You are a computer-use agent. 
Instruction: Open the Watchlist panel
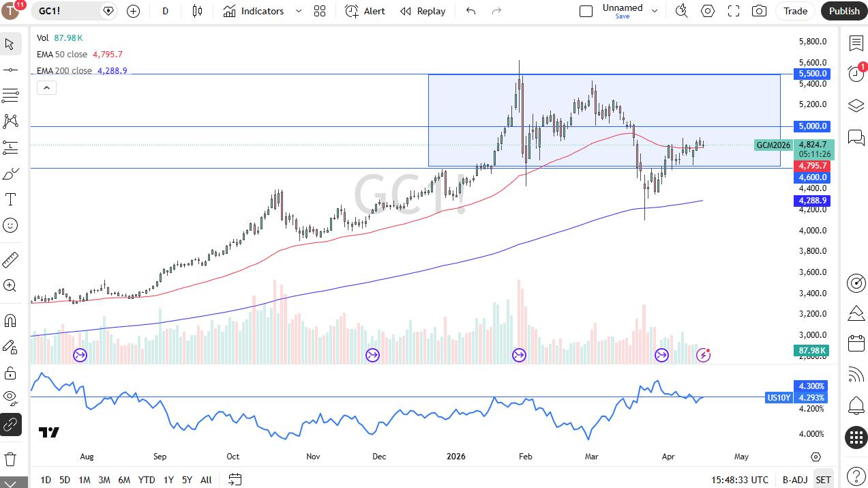[856, 42]
